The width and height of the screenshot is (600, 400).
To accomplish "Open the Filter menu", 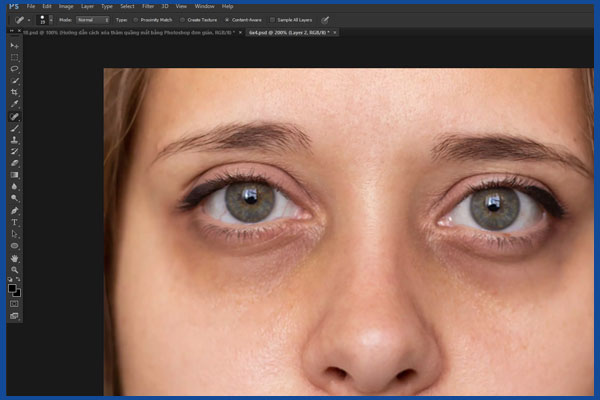I will (x=147, y=6).
